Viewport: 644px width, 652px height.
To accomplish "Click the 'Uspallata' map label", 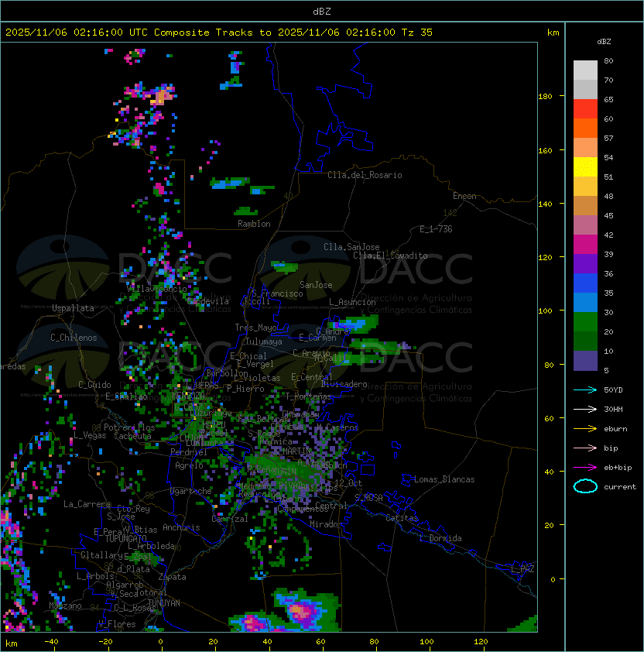I will point(73,308).
